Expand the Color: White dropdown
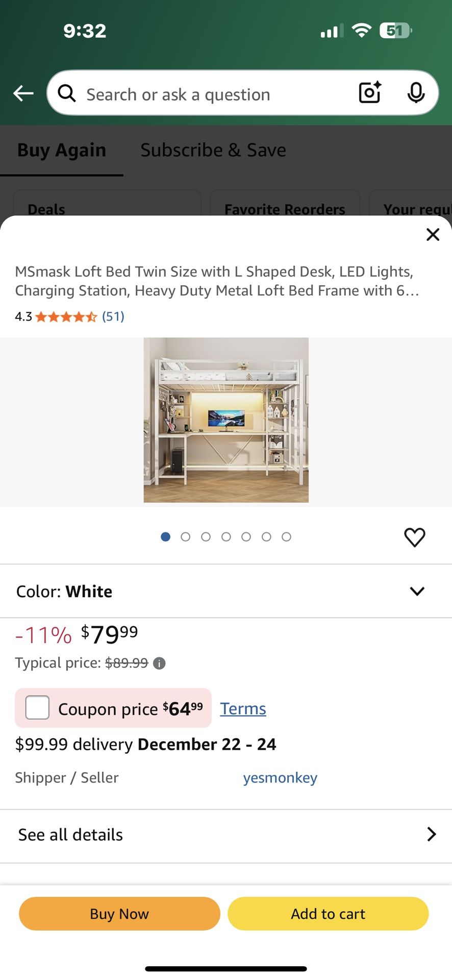Image resolution: width=452 pixels, height=980 pixels. [417, 591]
